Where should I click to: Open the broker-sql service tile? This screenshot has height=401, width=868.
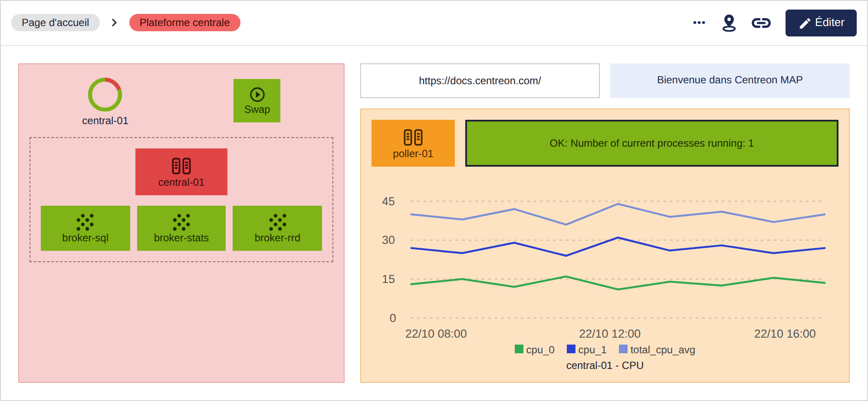coord(85,228)
